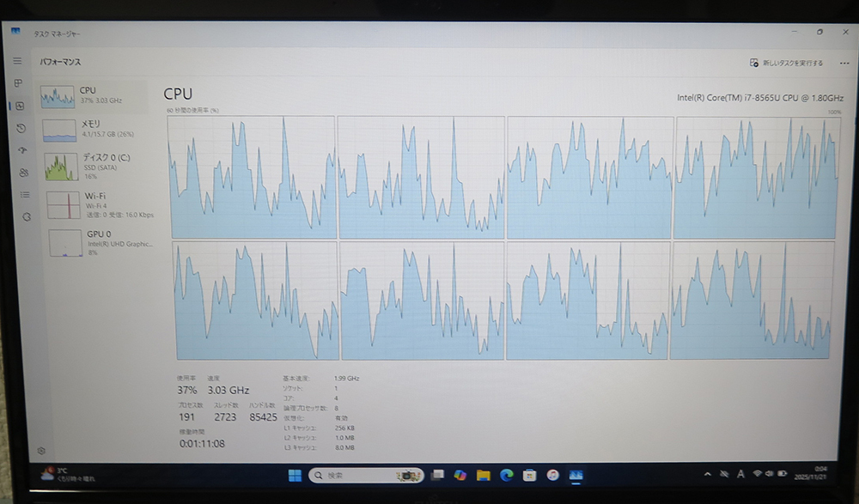Open the Startup apps sidebar icon

(x=22, y=150)
